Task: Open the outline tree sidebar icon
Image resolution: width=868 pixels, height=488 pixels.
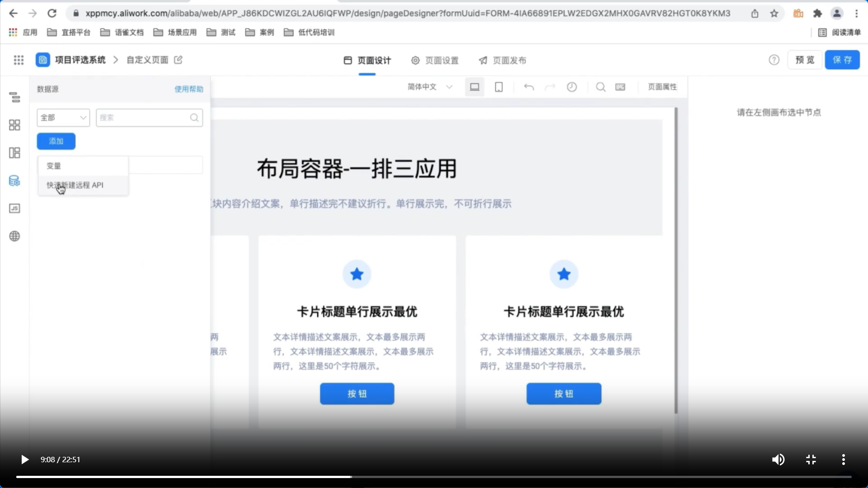Action: (14, 97)
